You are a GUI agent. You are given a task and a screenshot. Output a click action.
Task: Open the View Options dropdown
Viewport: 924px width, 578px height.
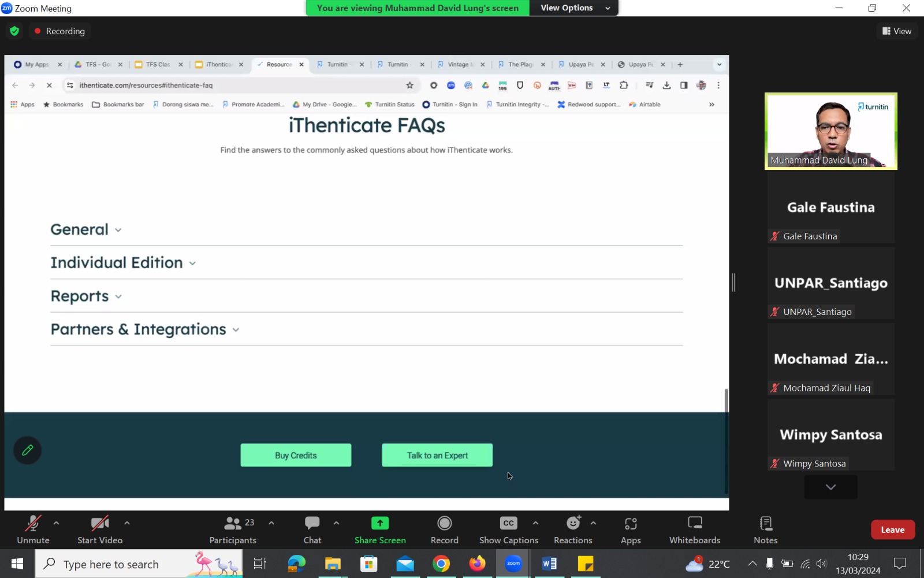coord(575,8)
